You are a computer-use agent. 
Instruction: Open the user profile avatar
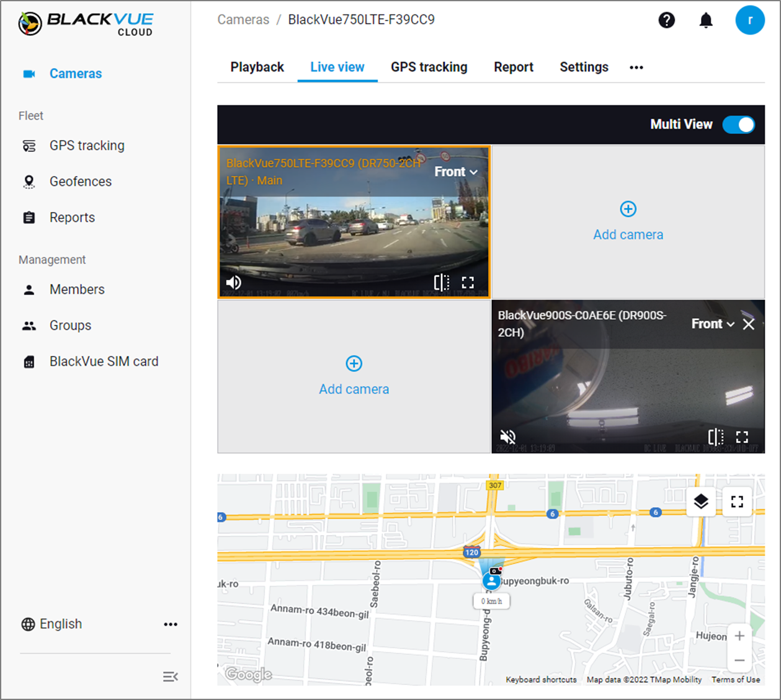[x=750, y=20]
